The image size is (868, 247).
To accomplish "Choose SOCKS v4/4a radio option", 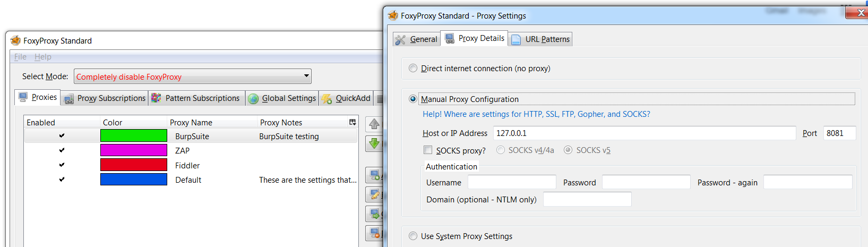I will [x=501, y=150].
